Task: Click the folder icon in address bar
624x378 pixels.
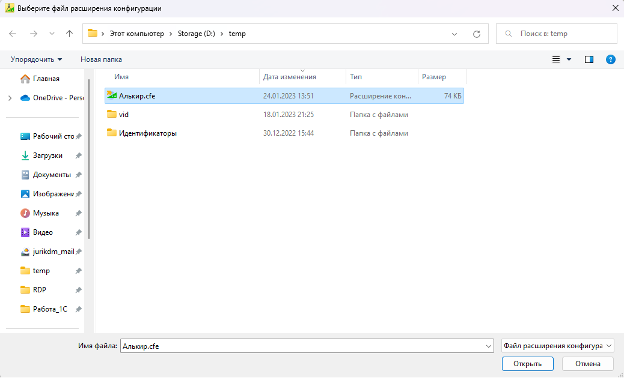Action: coord(92,33)
